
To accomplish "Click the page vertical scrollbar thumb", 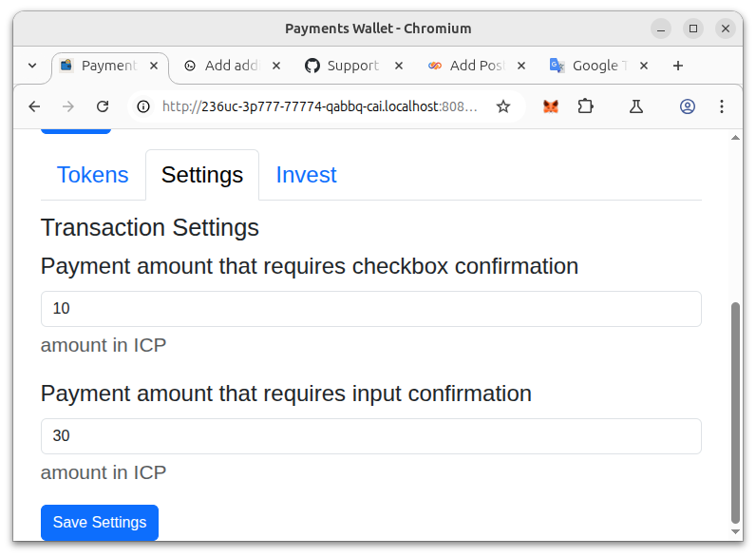I will (x=735, y=413).
